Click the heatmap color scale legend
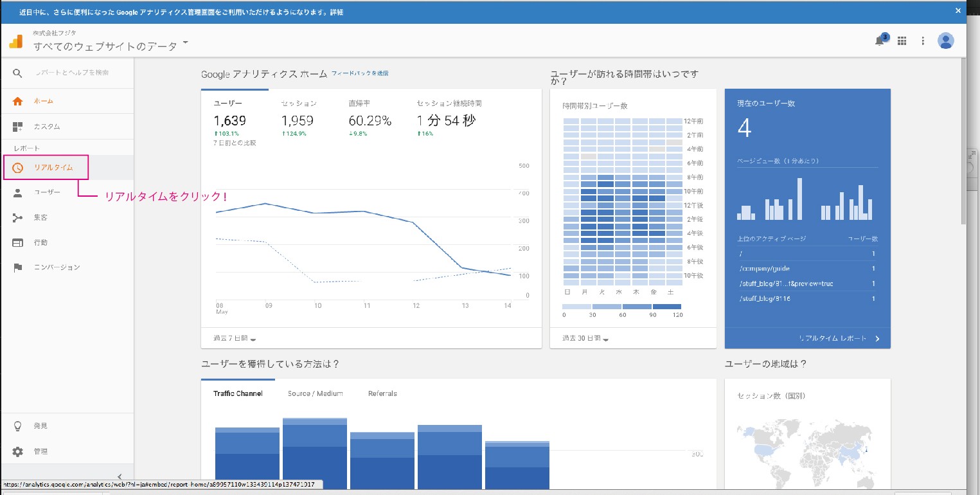The image size is (980, 495). (621, 306)
